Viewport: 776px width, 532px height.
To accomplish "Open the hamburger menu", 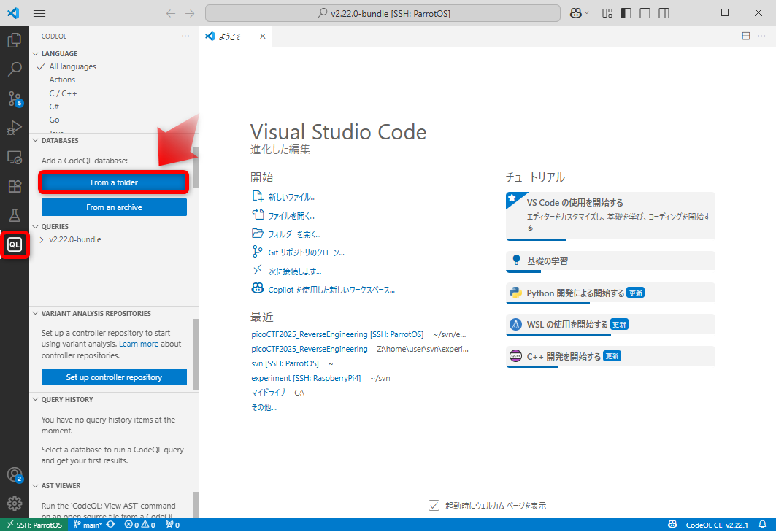I will [x=39, y=13].
